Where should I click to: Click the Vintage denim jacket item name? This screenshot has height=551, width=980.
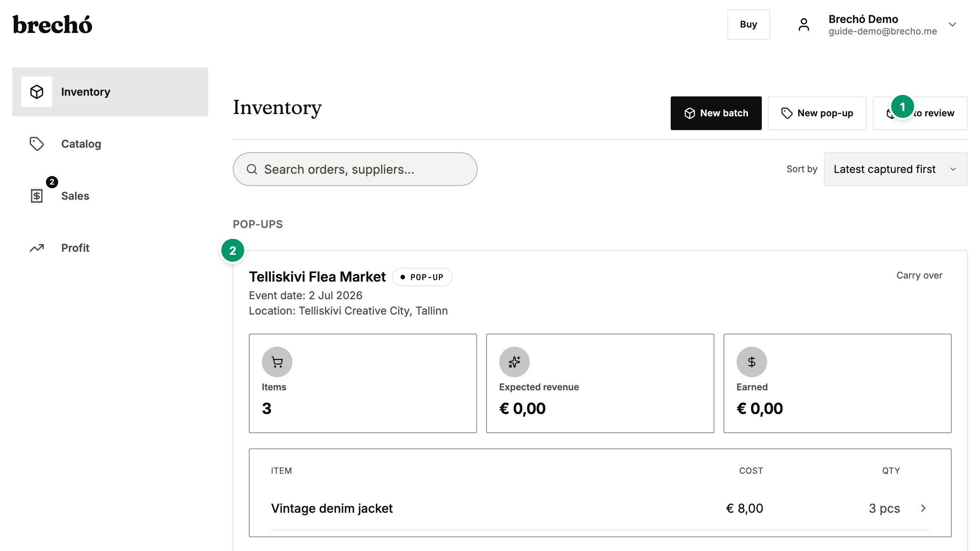click(x=332, y=508)
